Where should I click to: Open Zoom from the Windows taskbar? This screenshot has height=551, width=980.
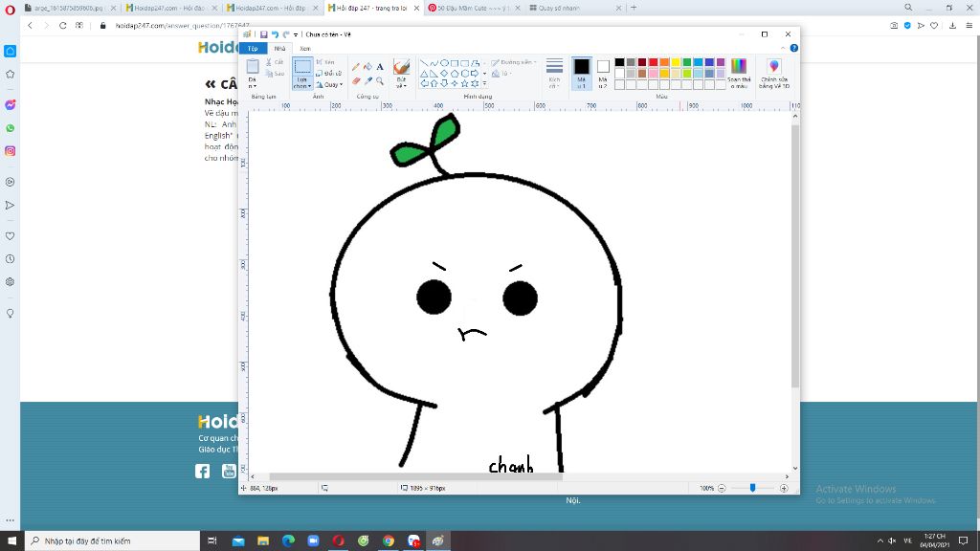[x=313, y=540]
